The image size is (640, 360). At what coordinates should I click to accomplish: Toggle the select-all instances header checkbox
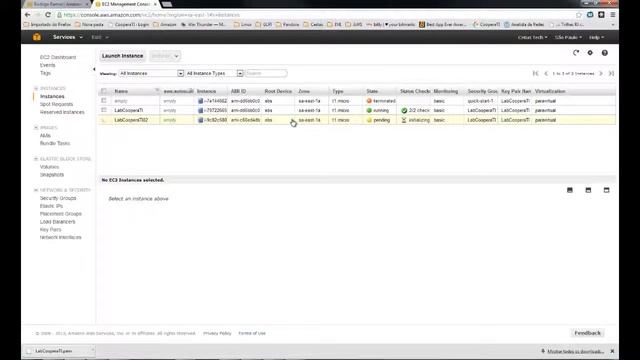104,91
